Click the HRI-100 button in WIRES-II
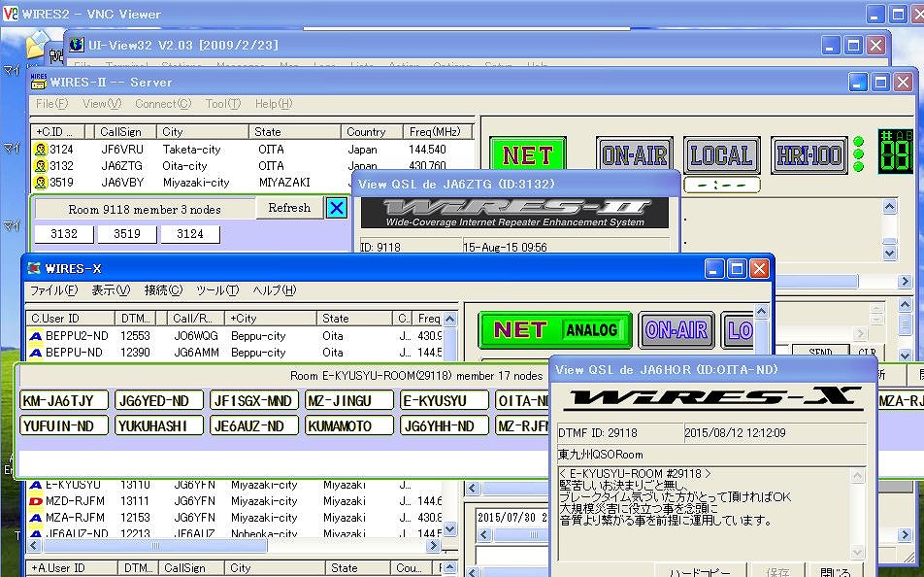Image resolution: width=924 pixels, height=577 pixels. 809,155
